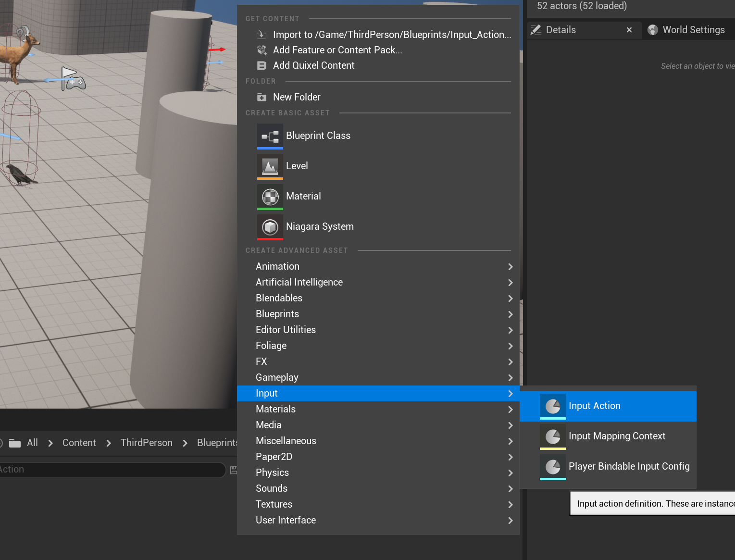The image size is (735, 560).
Task: Click the Player Bindable Input Config icon
Action: (x=552, y=467)
